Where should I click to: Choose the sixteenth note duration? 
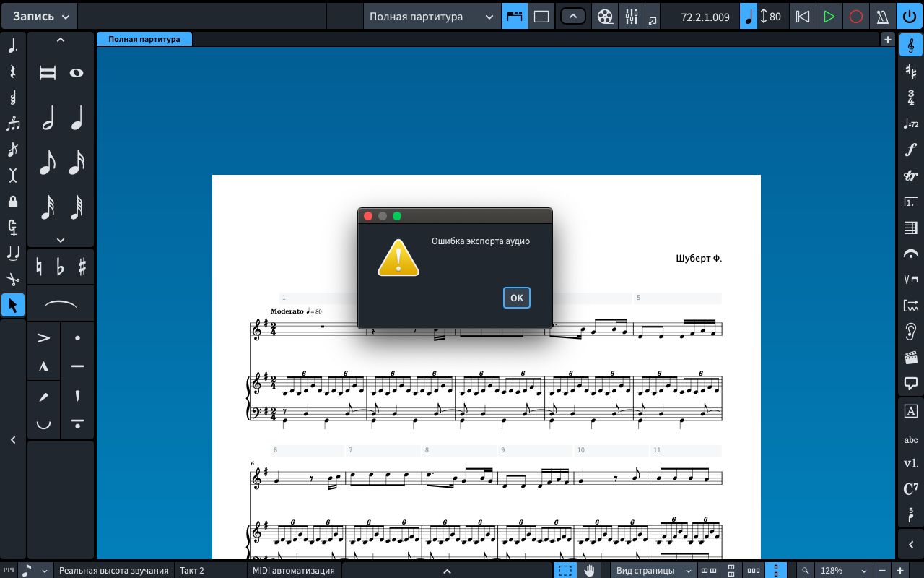coord(76,163)
